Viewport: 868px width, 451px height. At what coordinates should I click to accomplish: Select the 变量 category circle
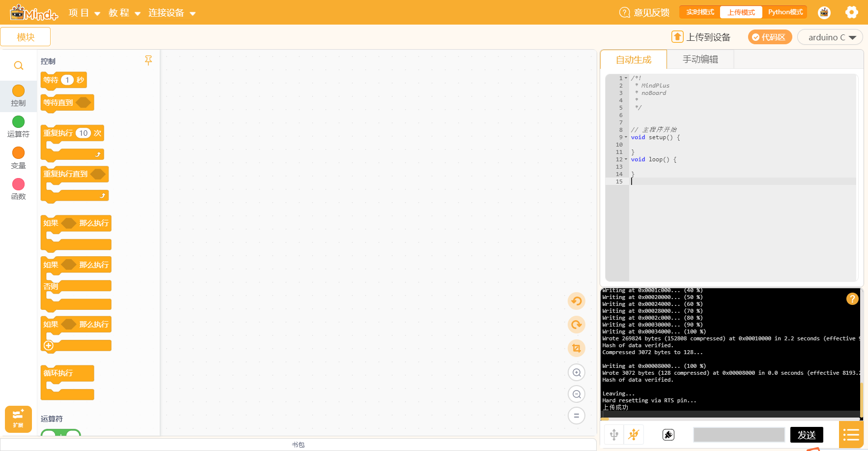[x=18, y=153]
